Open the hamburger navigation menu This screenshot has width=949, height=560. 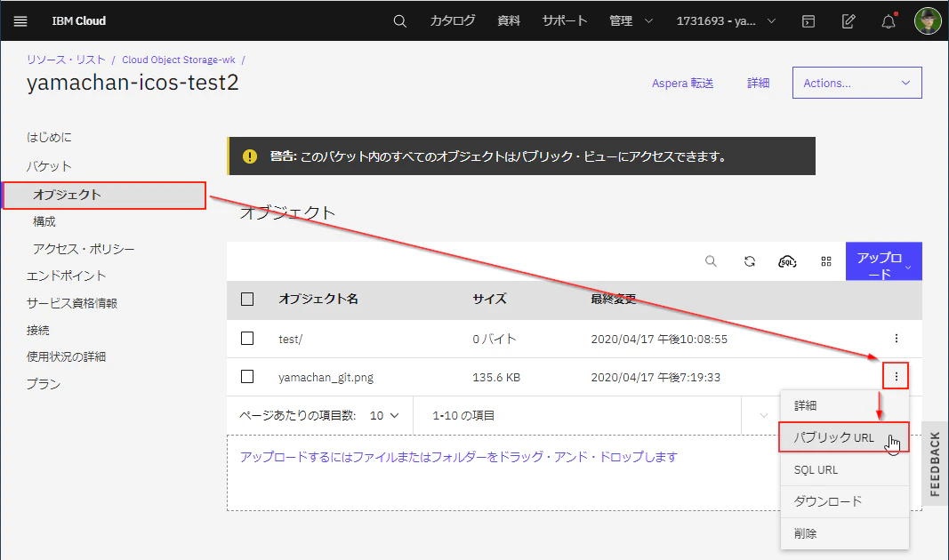20,21
